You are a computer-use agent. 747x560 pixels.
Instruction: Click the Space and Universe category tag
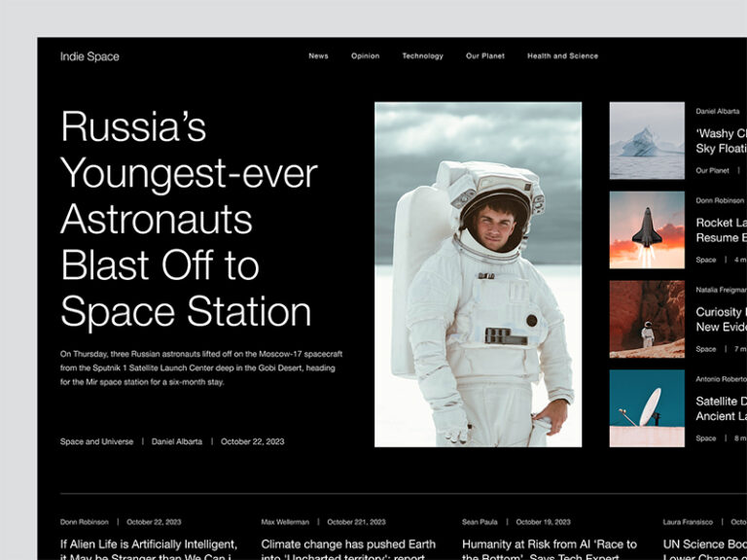[96, 441]
